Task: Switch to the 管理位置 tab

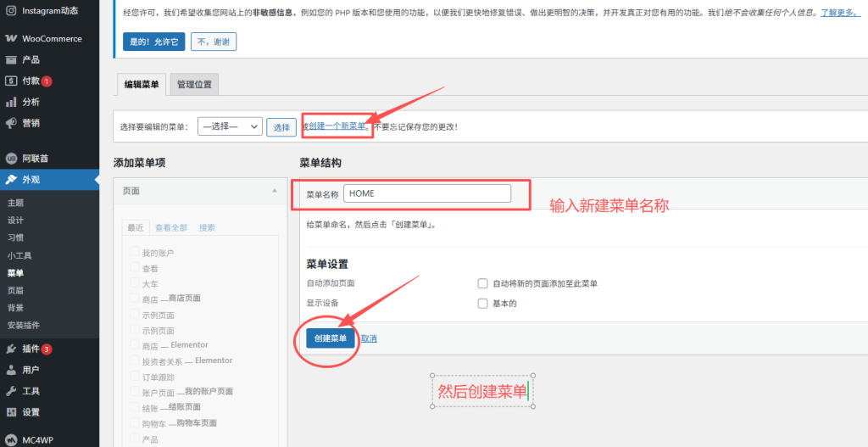Action: click(194, 85)
